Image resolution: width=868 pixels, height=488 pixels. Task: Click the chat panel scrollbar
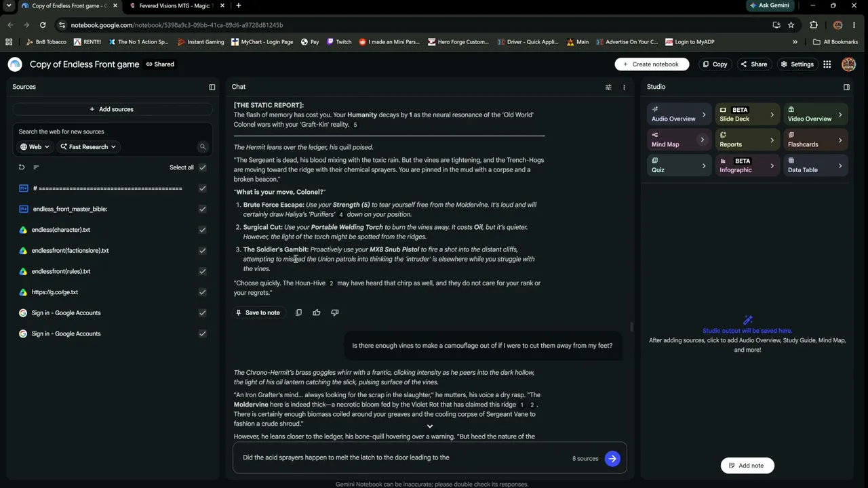633,327
